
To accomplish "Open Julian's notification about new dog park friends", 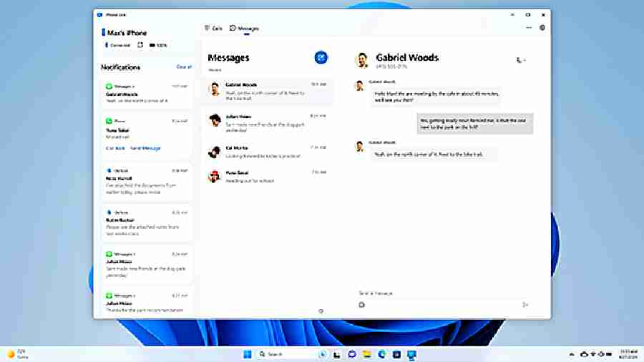I will 147,265.
